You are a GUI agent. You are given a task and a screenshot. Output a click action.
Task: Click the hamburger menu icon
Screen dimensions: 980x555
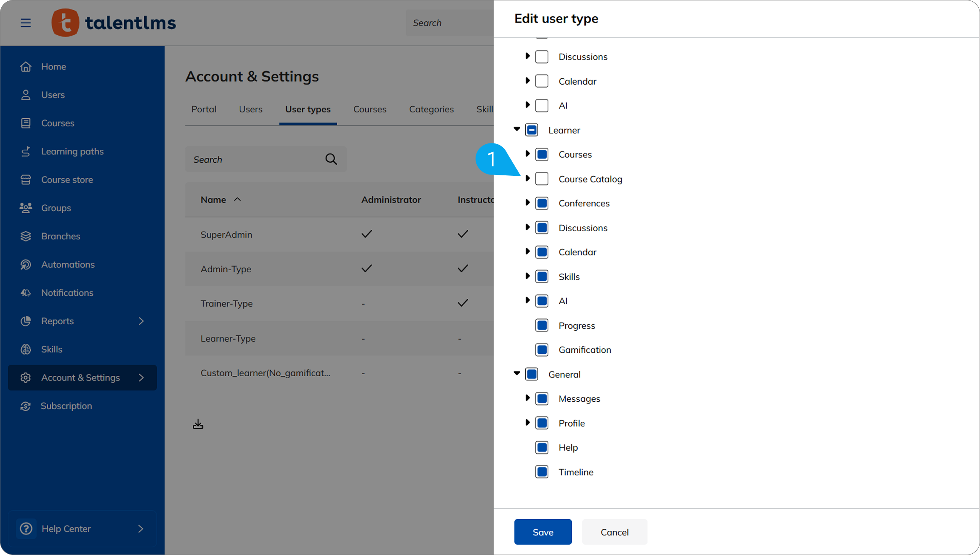pyautogui.click(x=26, y=23)
